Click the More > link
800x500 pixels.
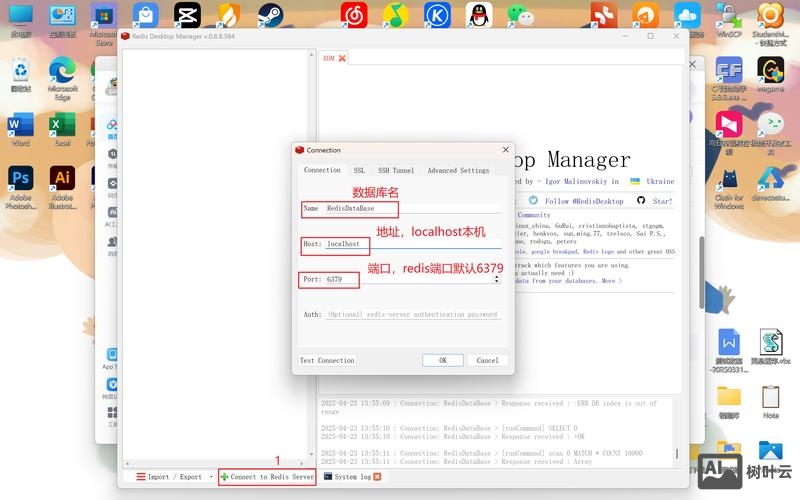click(x=611, y=281)
